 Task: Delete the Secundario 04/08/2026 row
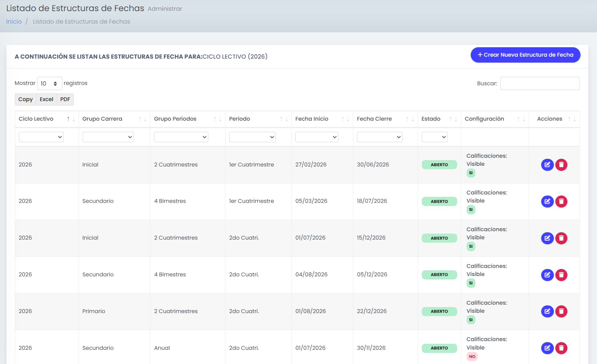561,275
